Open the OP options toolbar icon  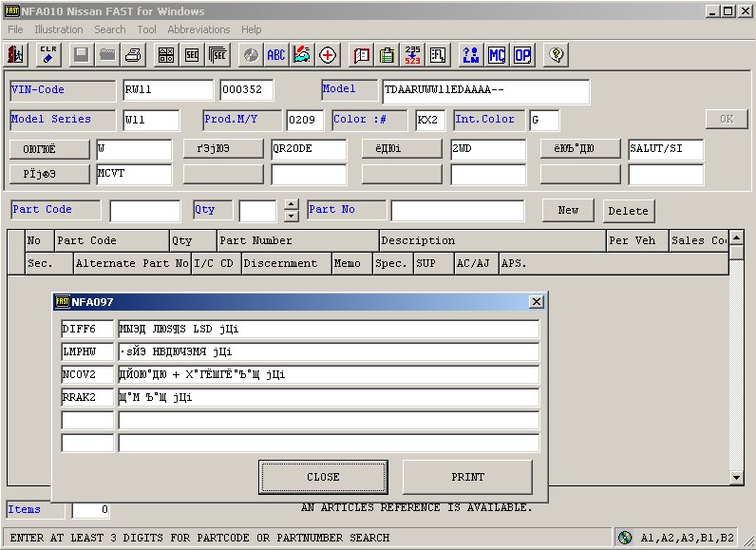click(522, 55)
